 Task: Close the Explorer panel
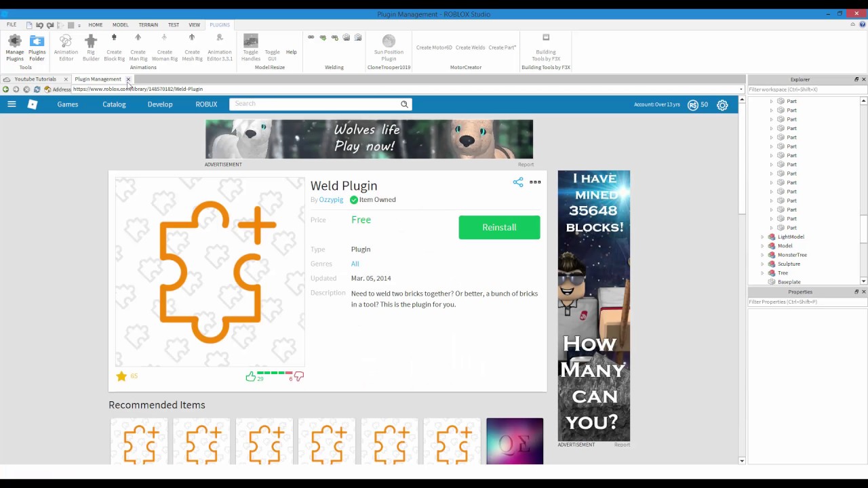pyautogui.click(x=863, y=79)
